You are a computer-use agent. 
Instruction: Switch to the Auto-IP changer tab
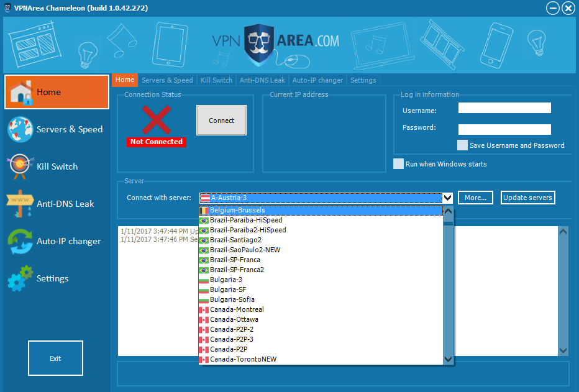tap(317, 80)
